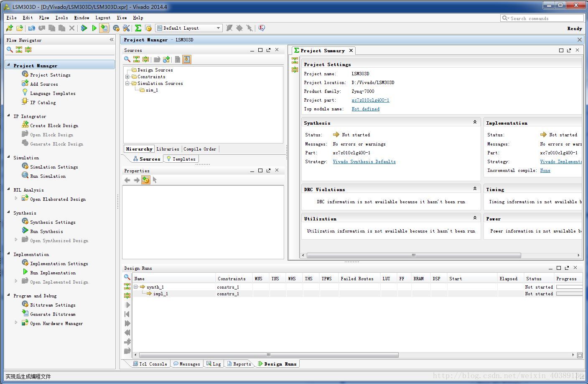
Task: Float the Sources panel
Action: coord(268,50)
